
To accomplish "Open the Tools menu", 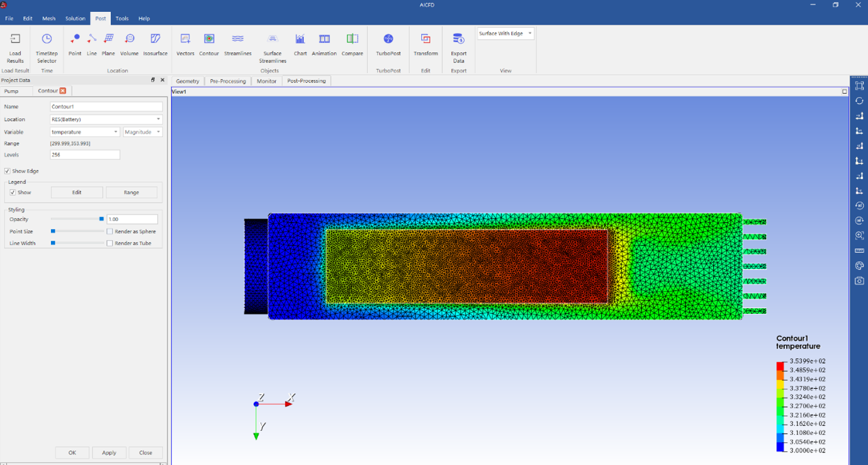I will [x=122, y=18].
